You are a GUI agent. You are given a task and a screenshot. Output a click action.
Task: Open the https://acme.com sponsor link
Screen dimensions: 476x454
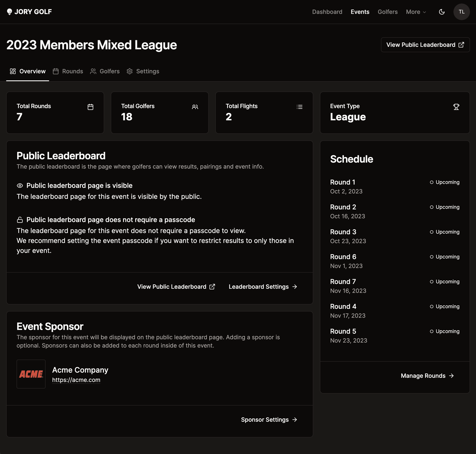pyautogui.click(x=76, y=380)
